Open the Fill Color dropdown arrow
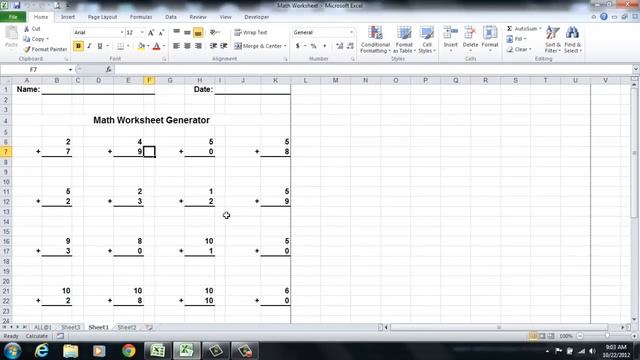The image size is (640, 360). coord(148,46)
